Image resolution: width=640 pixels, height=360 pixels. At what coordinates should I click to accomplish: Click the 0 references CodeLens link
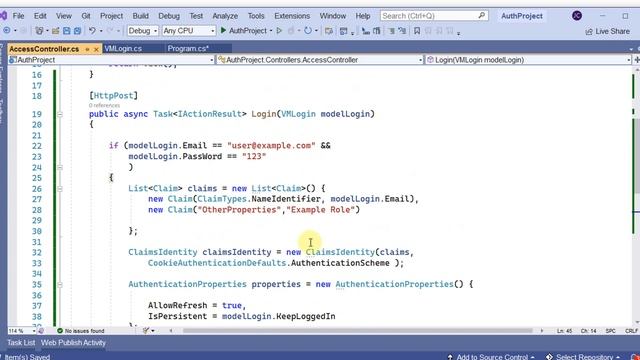pos(104,105)
